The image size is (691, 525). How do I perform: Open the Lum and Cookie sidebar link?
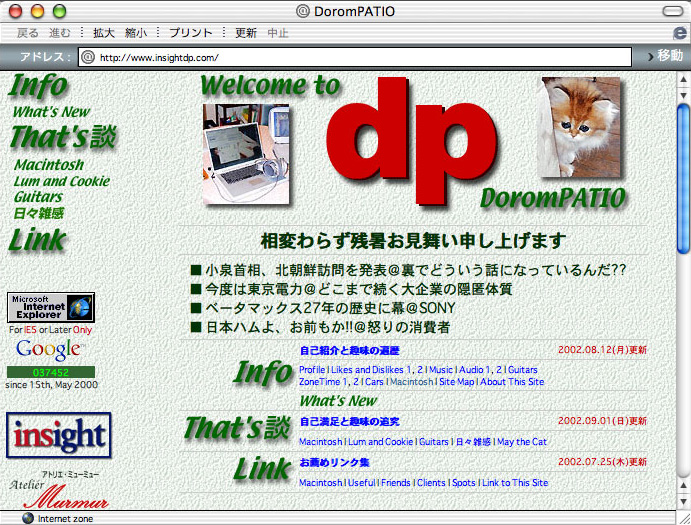pos(62,181)
